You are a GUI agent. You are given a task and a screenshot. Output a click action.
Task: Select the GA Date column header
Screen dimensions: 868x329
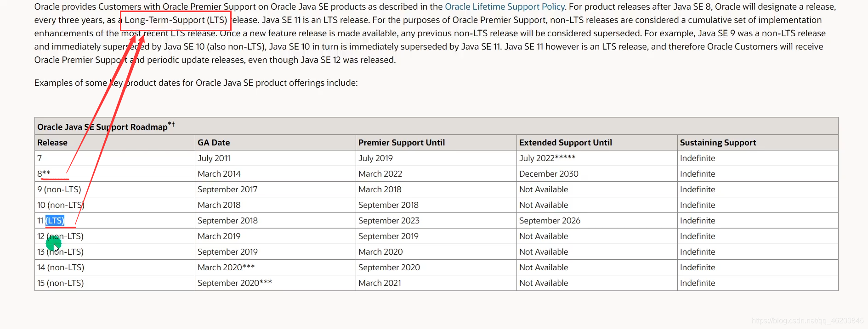214,143
